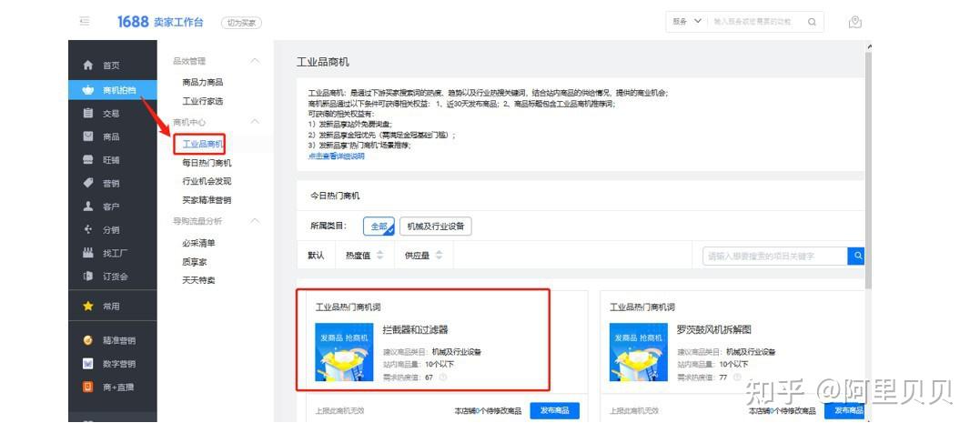The image size is (980, 433).
Task: Open the 旺铺 shop icon
Action: click(88, 160)
